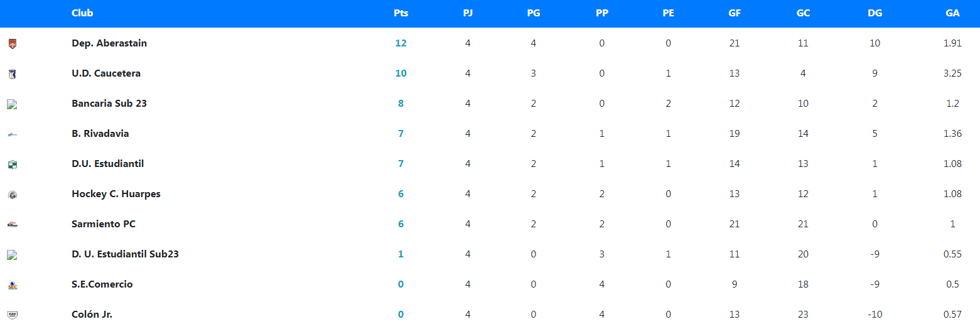Image resolution: width=980 pixels, height=329 pixels.
Task: Click the U.D. Caucetera club crest icon
Action: 13,74
